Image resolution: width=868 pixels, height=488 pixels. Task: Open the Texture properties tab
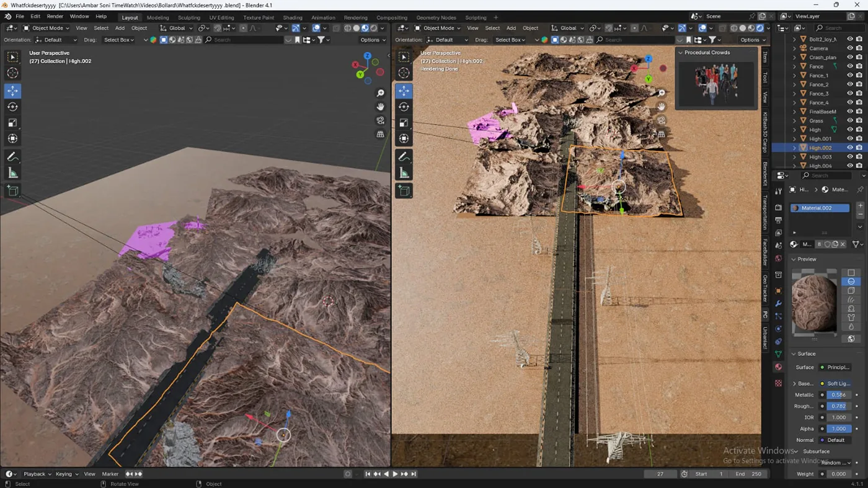pyautogui.click(x=779, y=383)
